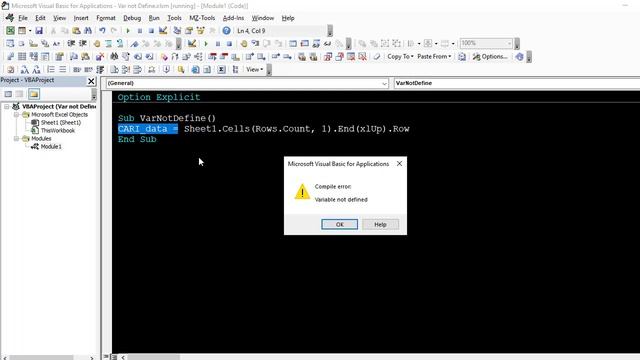The width and height of the screenshot is (640, 360).
Task: Open the File menu
Action: pyautogui.click(x=23, y=18)
